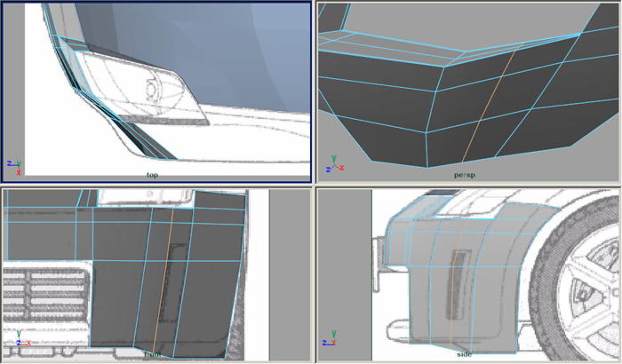Click the 'front' viewport label

point(155,353)
